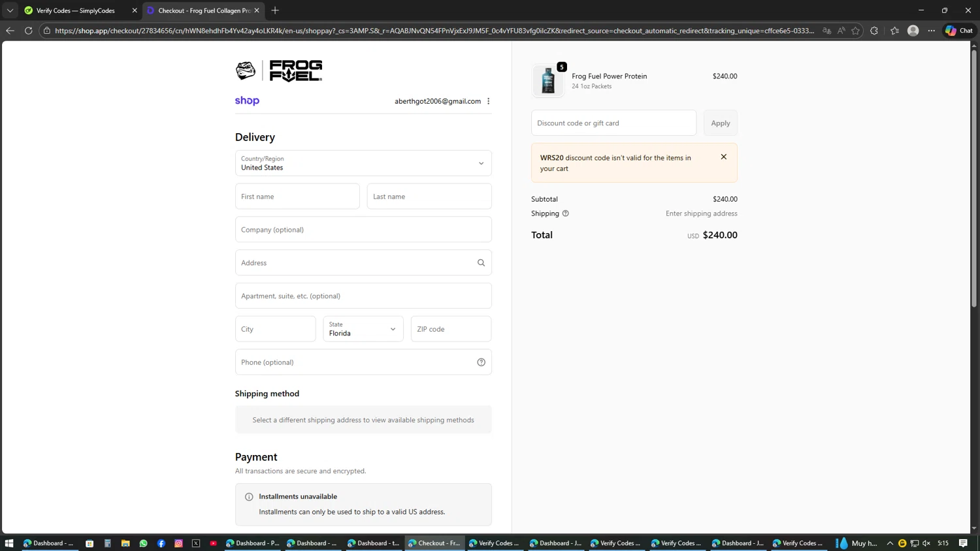The image size is (980, 551).
Task: Open the tab search dropdown arrow
Action: (10, 10)
